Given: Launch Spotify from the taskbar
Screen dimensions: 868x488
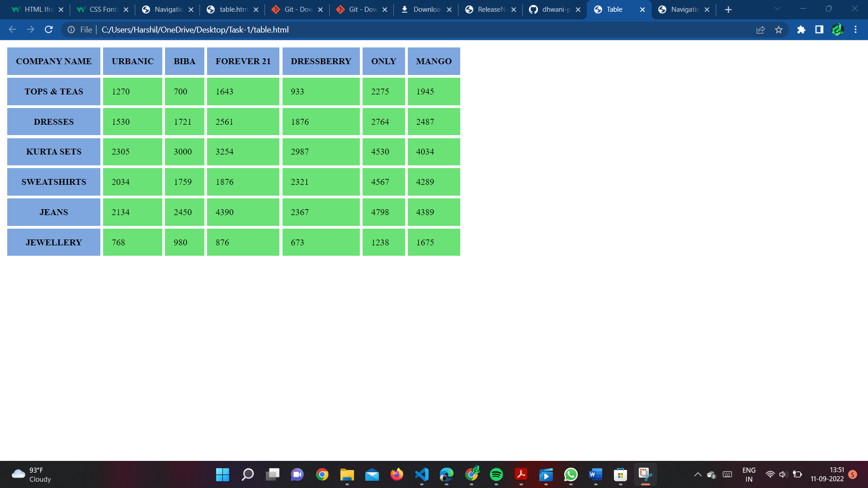Looking at the screenshot, I should coord(496,474).
